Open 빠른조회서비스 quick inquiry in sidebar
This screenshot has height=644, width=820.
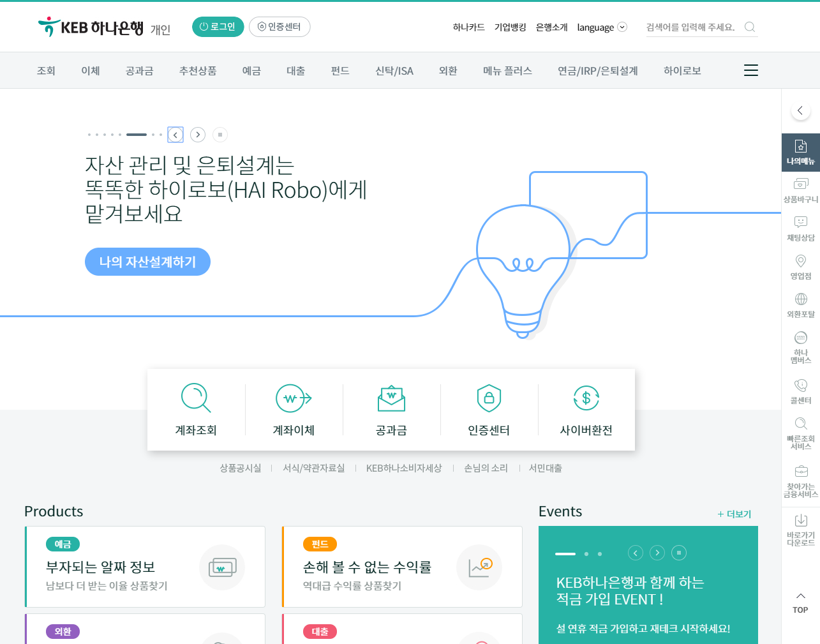(800, 433)
